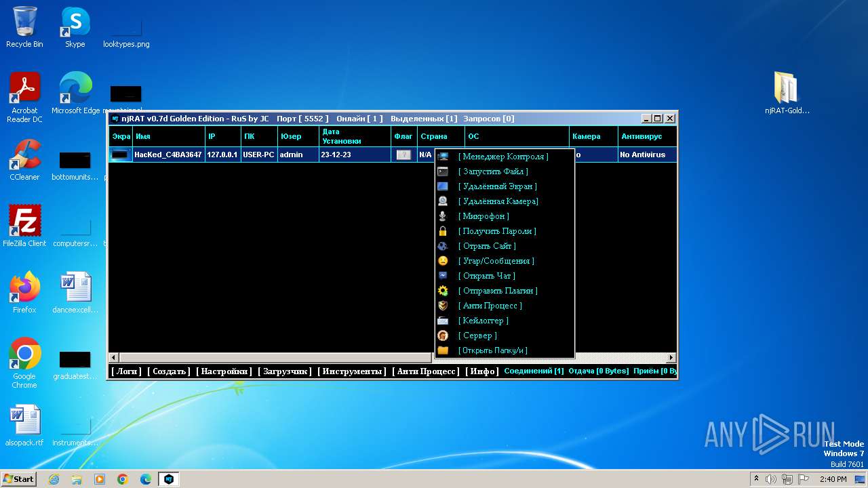Click the Дата Установки column header
This screenshot has height=488, width=868.
(355, 136)
